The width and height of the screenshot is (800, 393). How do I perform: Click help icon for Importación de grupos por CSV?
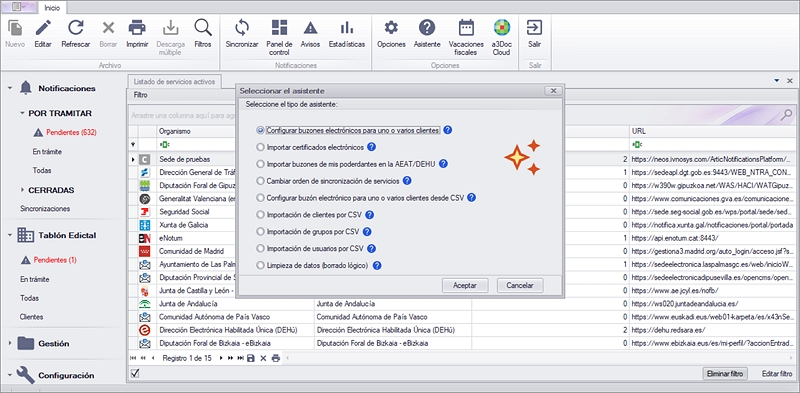coord(367,232)
